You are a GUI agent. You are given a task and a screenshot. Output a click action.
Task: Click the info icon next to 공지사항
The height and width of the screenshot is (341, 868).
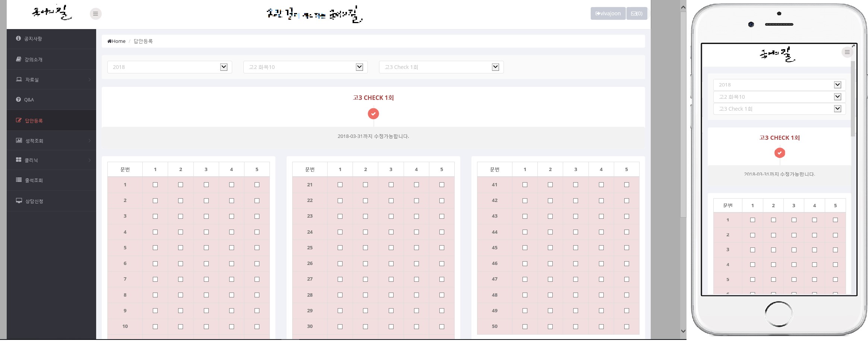click(18, 38)
